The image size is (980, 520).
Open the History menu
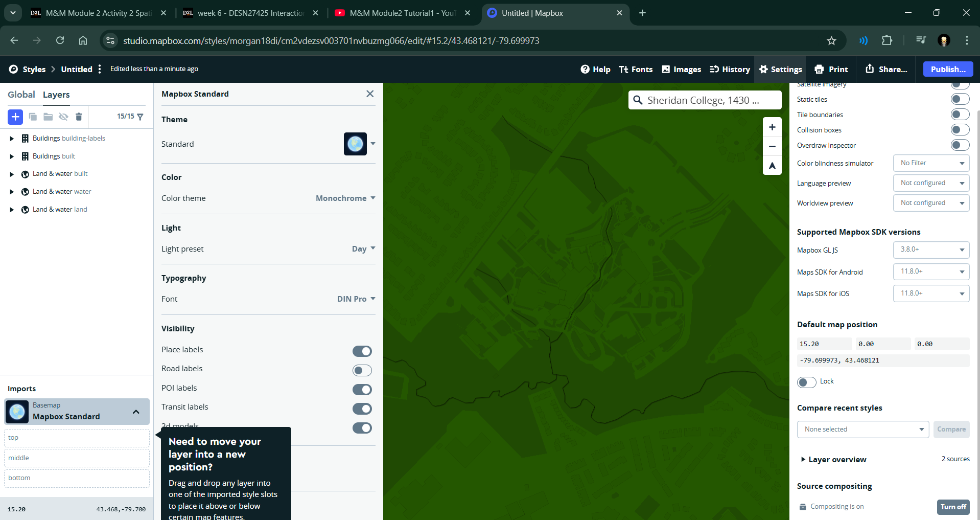(730, 69)
